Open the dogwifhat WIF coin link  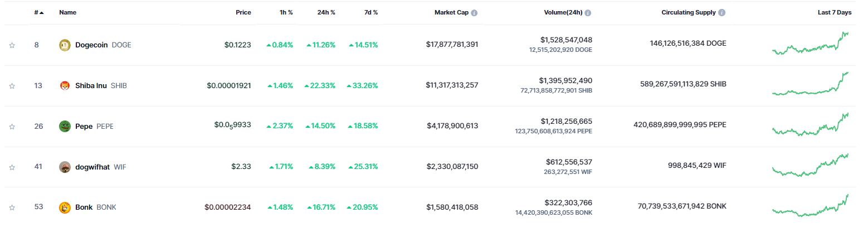pyautogui.click(x=92, y=167)
